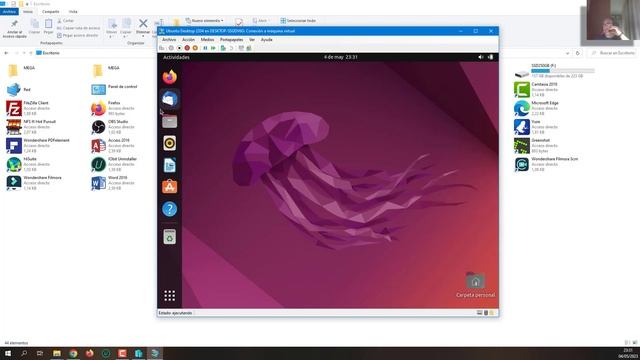
Task: Open the Help icon in the Ubuntu dock
Action: pyautogui.click(x=170, y=209)
